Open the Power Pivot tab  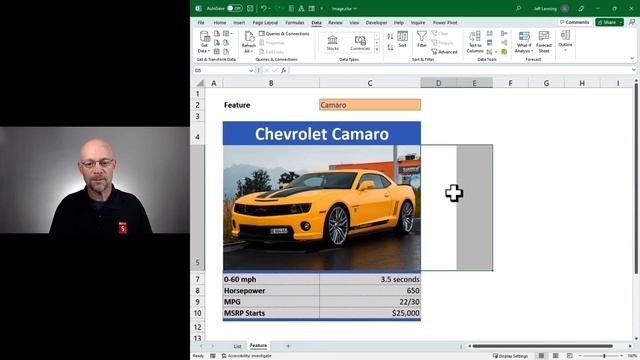click(x=445, y=22)
